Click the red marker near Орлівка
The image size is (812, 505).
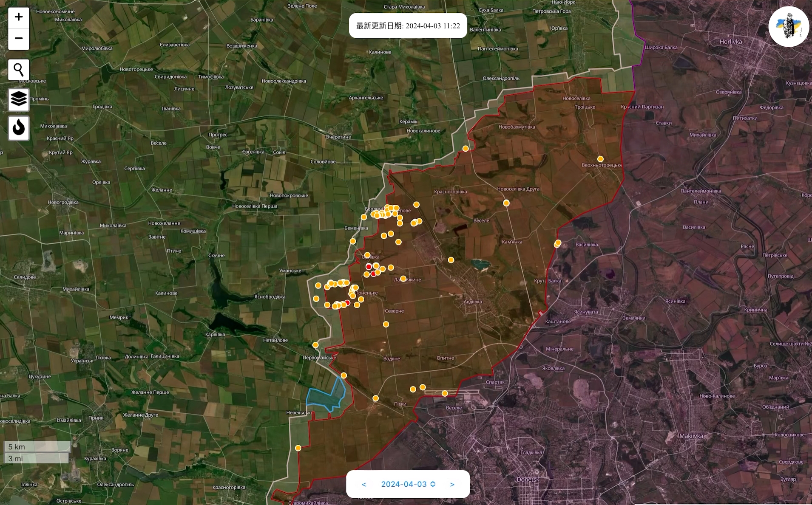click(369, 267)
